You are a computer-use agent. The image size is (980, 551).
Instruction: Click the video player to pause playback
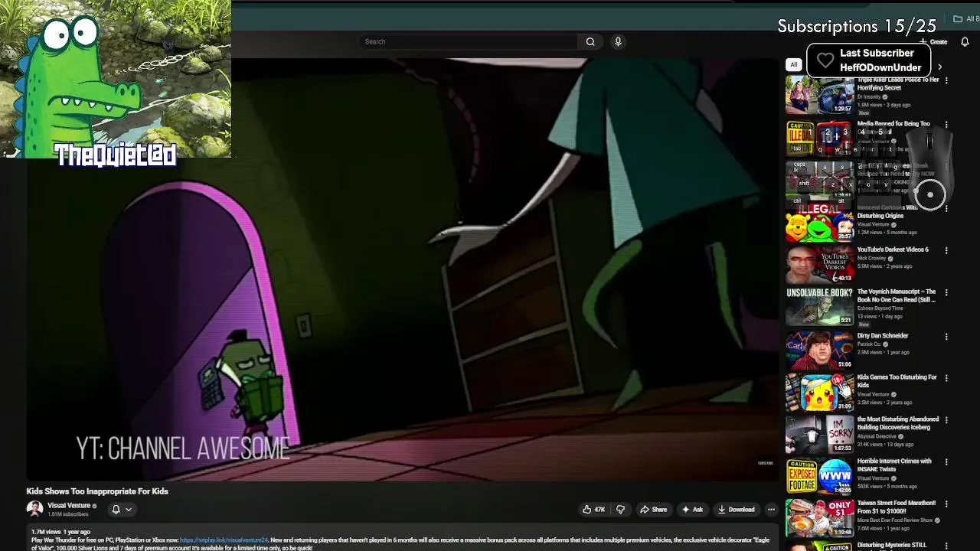403,269
